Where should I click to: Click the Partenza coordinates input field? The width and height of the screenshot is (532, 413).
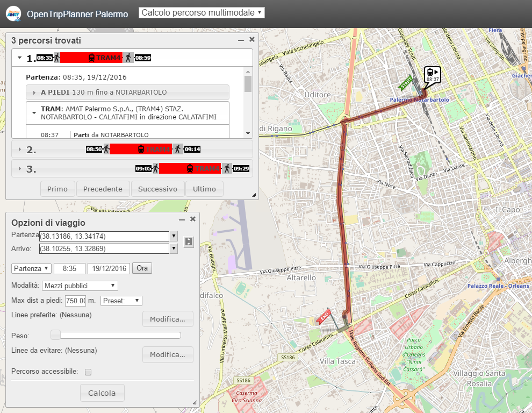pyautogui.click(x=104, y=236)
